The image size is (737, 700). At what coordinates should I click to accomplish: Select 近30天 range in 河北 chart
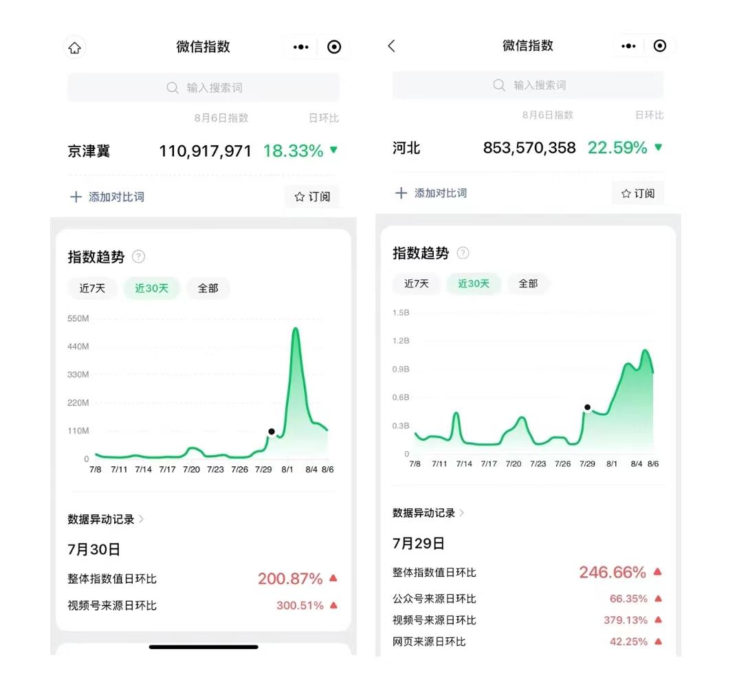tap(474, 283)
